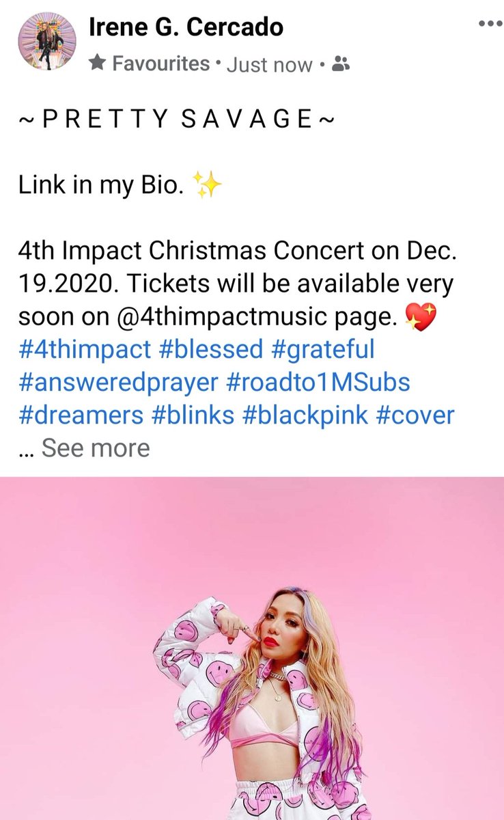Tap Irene G. Cercado's profile picture

pyautogui.click(x=46, y=42)
